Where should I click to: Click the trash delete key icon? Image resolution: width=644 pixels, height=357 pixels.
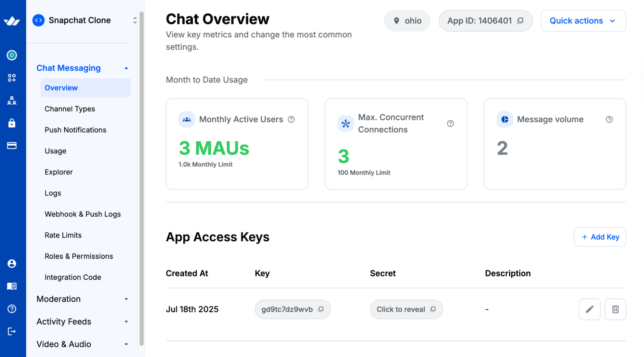click(615, 309)
